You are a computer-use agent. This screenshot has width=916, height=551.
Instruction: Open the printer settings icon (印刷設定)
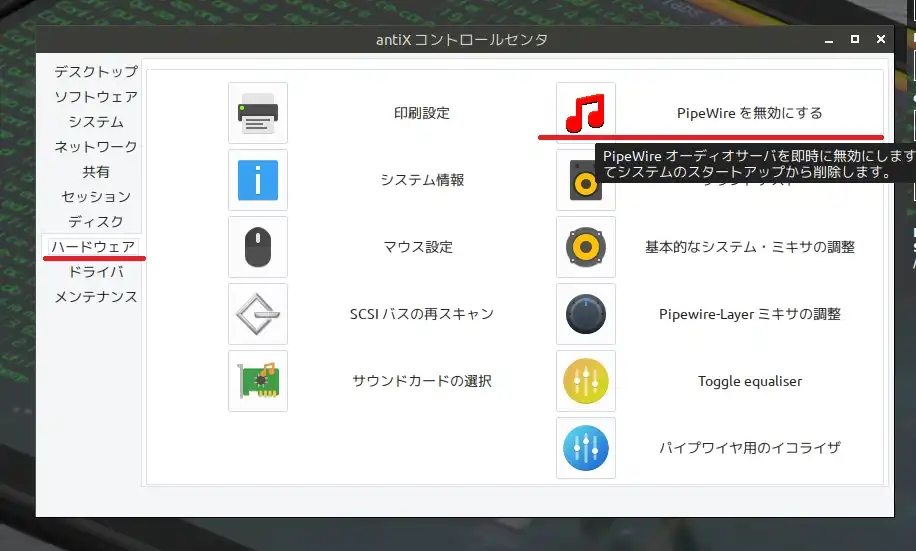coord(257,113)
